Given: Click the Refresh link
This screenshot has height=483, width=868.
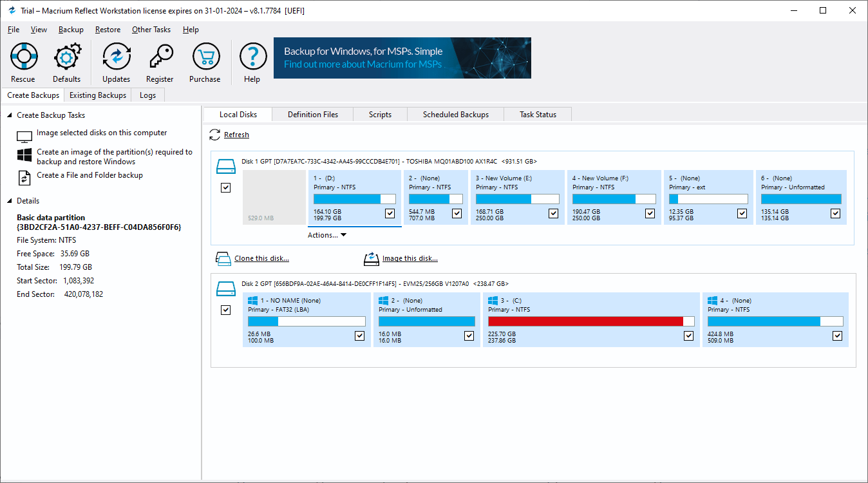Looking at the screenshot, I should [x=236, y=135].
